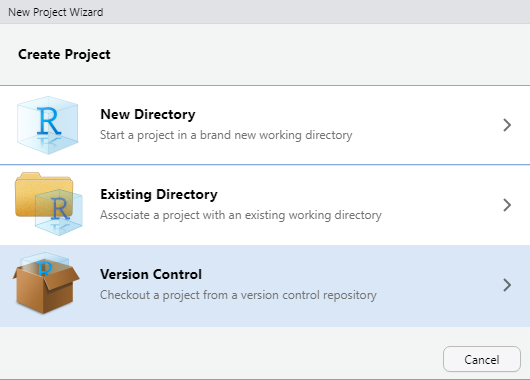Click the Existing Directory folder icon
The image size is (530, 380).
(x=49, y=204)
